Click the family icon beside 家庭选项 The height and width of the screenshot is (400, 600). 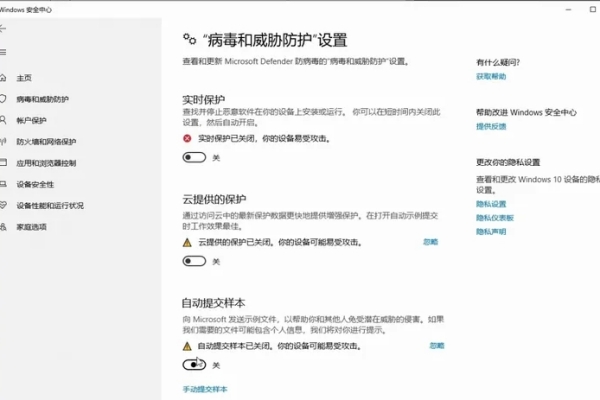coord(3,227)
